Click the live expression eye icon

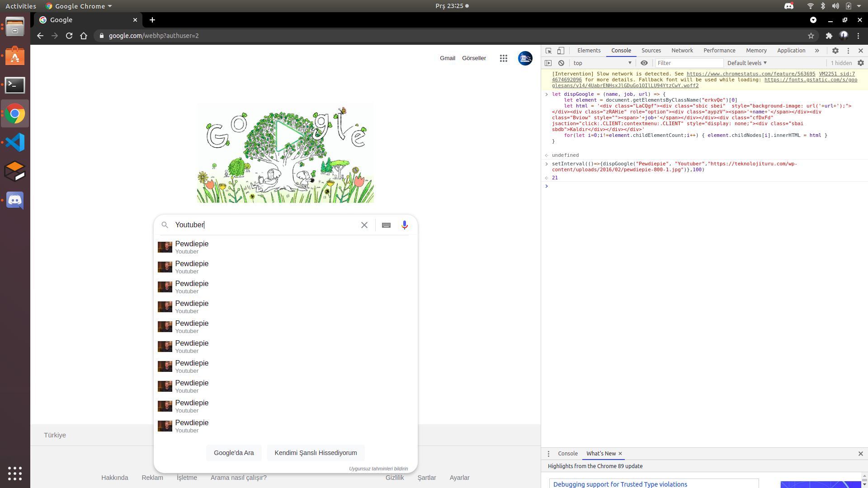(x=644, y=63)
